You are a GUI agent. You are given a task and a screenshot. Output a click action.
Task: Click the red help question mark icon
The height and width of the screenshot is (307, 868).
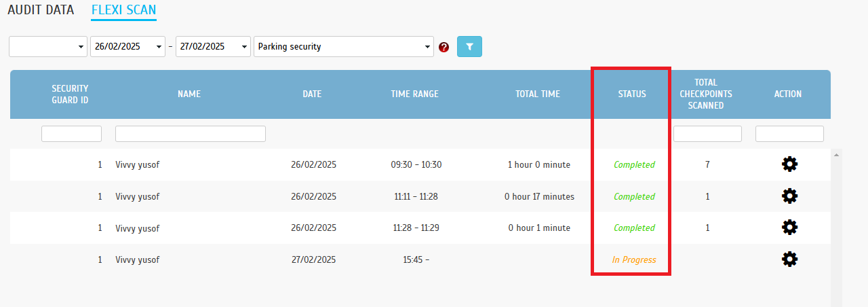[x=444, y=48]
